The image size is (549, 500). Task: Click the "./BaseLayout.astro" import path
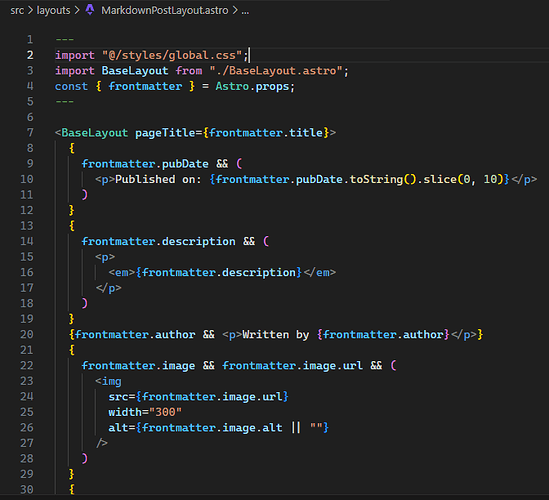click(x=276, y=71)
